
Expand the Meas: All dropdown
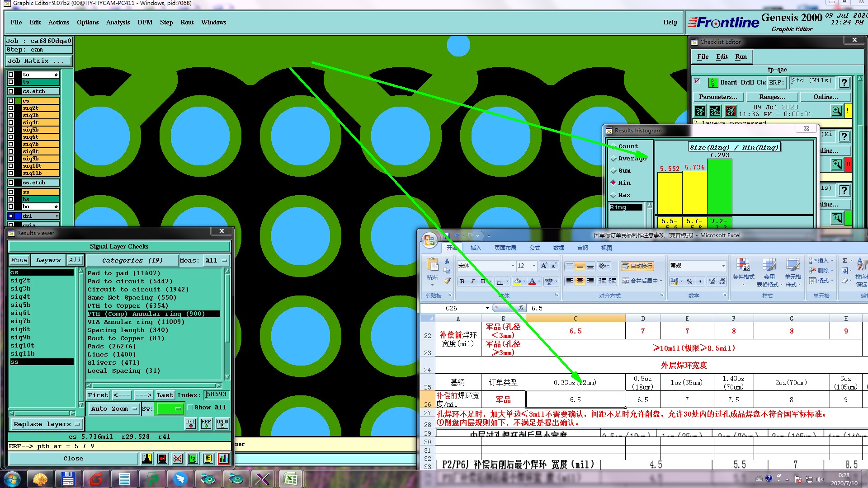click(x=216, y=260)
